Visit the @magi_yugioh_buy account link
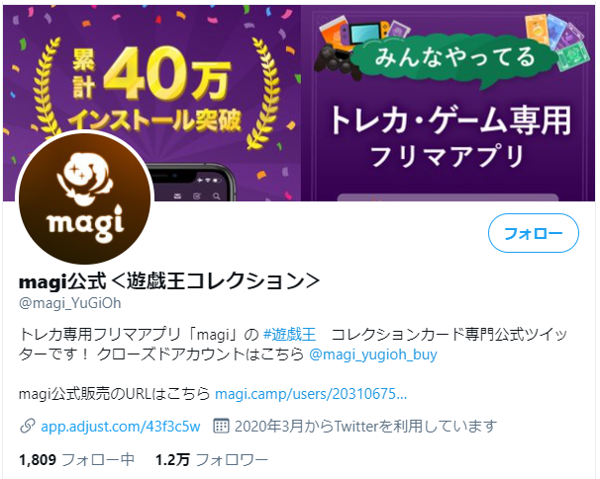 373,354
